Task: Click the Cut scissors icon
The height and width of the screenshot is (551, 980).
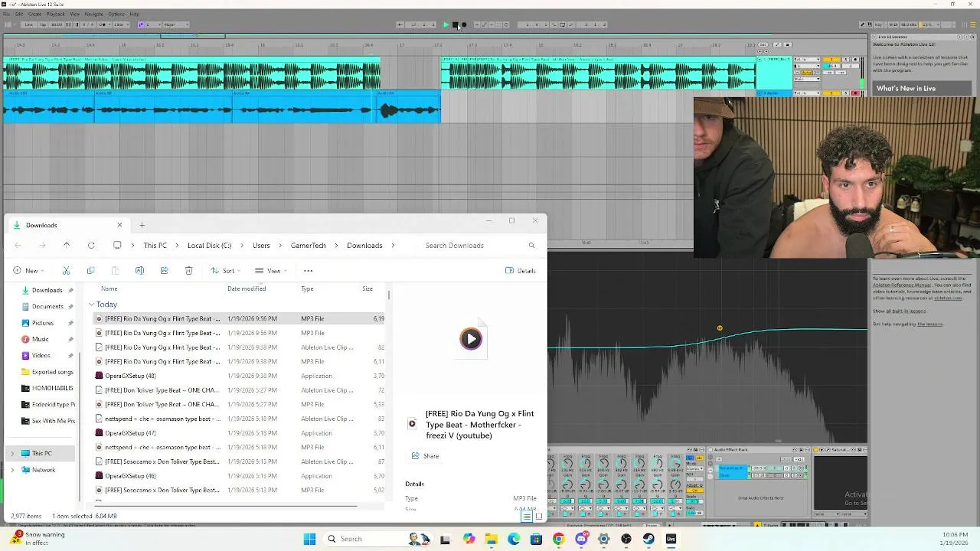Action: 66,271
